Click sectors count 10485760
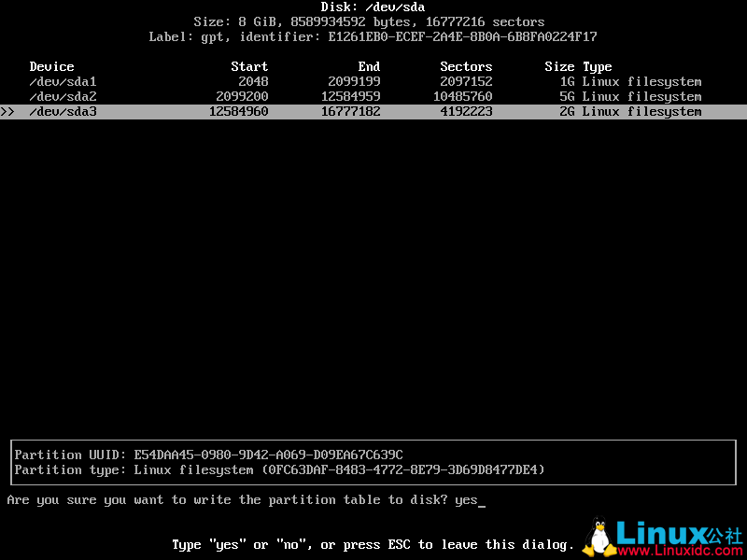Viewport: 747px width, 560px height. [462, 97]
